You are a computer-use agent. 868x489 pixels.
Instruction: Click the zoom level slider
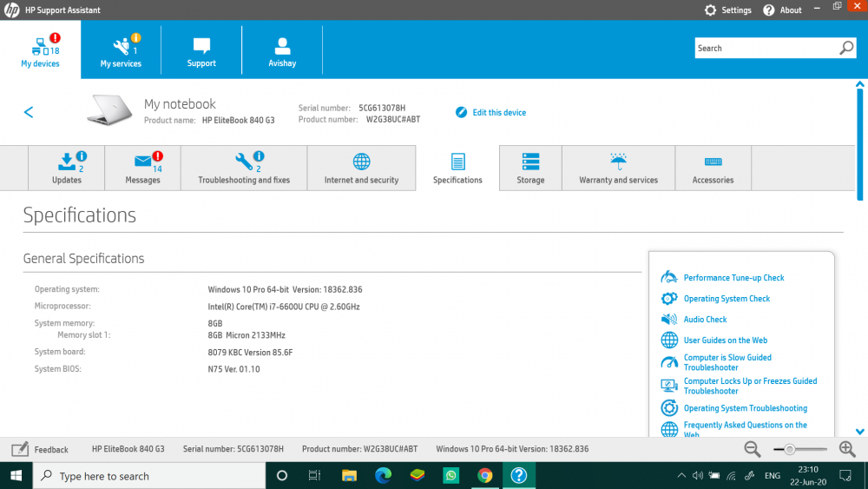click(x=799, y=449)
